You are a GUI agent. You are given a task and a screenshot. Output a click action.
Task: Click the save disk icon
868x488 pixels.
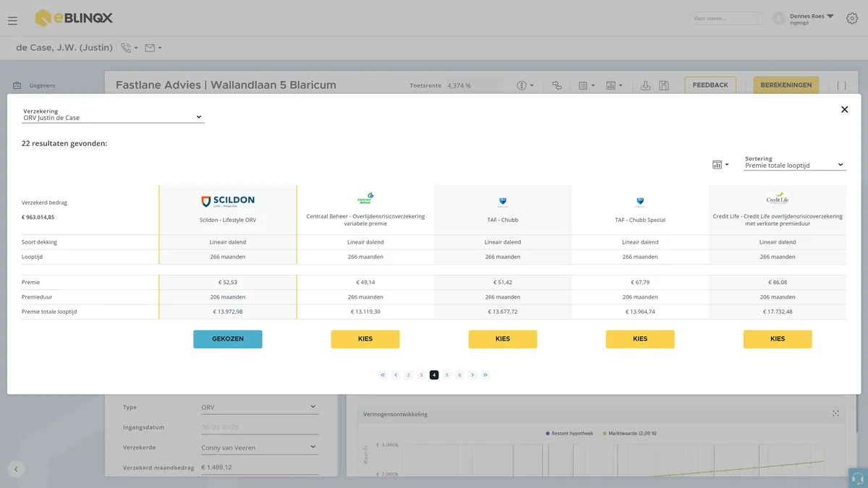point(664,85)
